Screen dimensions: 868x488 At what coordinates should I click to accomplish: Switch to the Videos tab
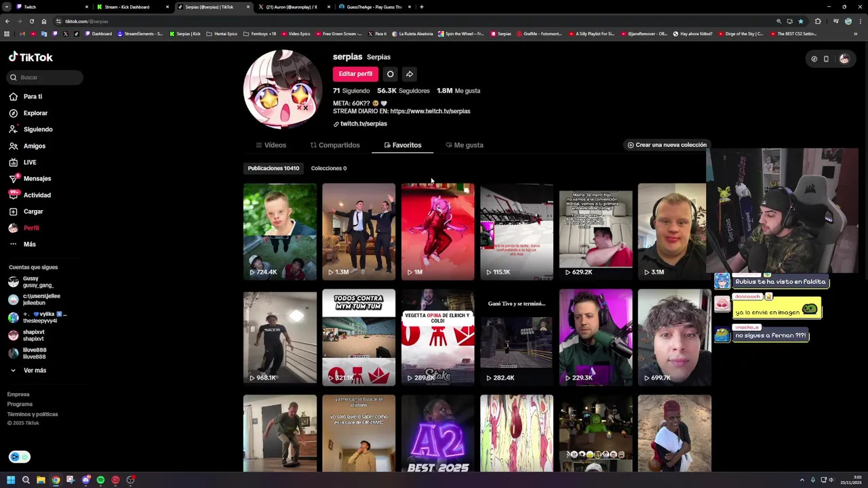[x=271, y=145]
